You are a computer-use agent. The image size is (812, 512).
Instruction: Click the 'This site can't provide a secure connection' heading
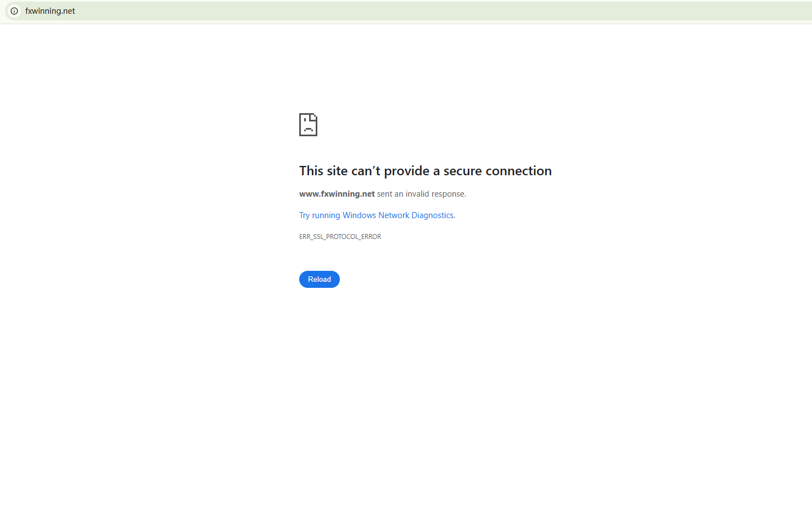425,171
